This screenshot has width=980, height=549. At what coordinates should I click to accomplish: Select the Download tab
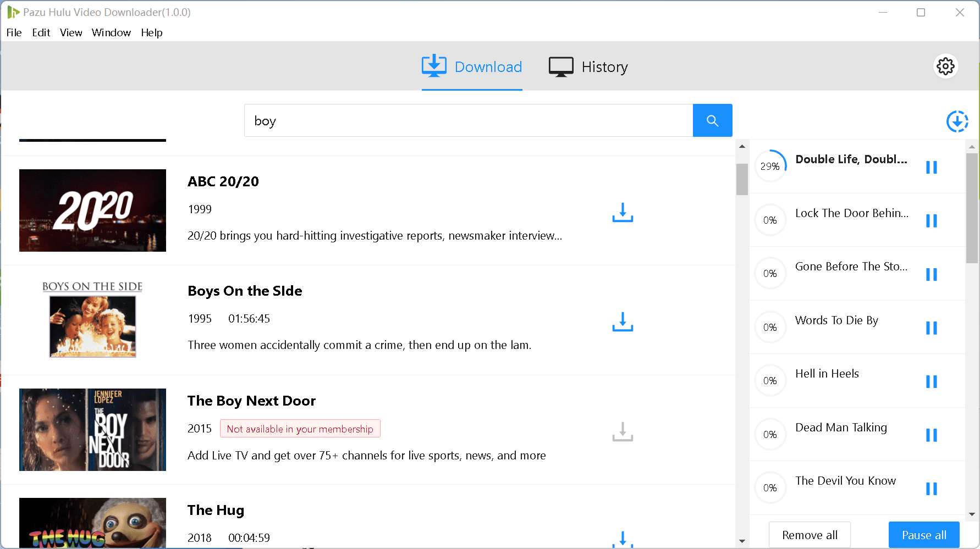click(x=472, y=67)
